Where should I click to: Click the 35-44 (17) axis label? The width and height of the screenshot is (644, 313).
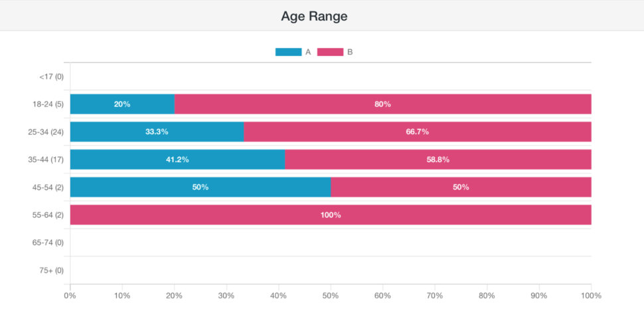[46, 159]
